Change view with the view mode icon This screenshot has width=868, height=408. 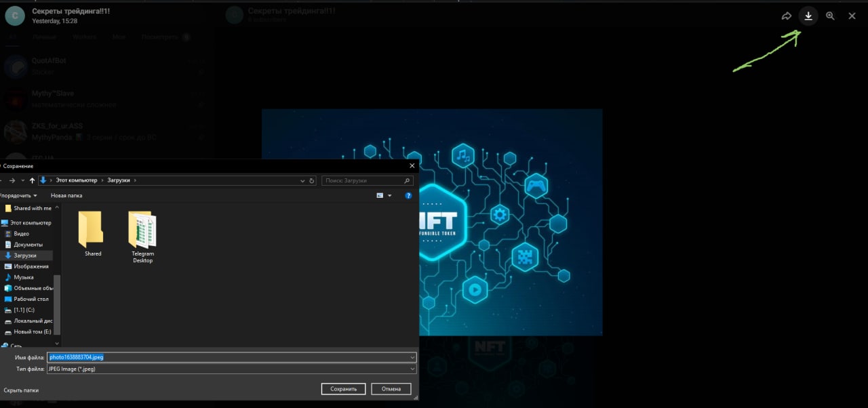[380, 195]
